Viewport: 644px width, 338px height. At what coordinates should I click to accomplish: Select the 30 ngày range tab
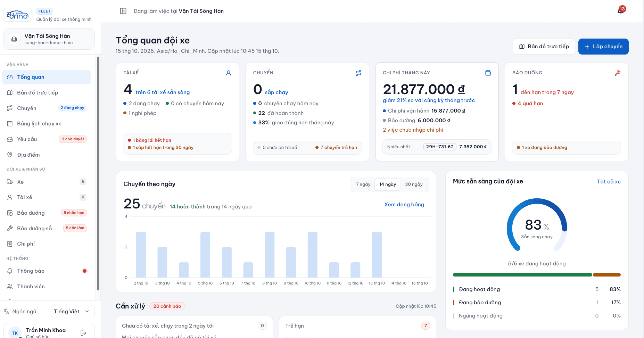click(x=414, y=184)
